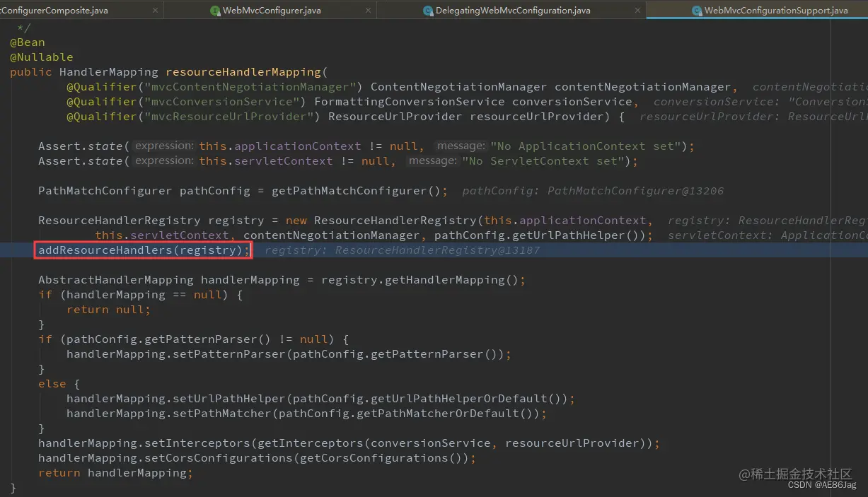Place cursor on resourceHandlerMapping method name
868x497 pixels.
coord(243,72)
